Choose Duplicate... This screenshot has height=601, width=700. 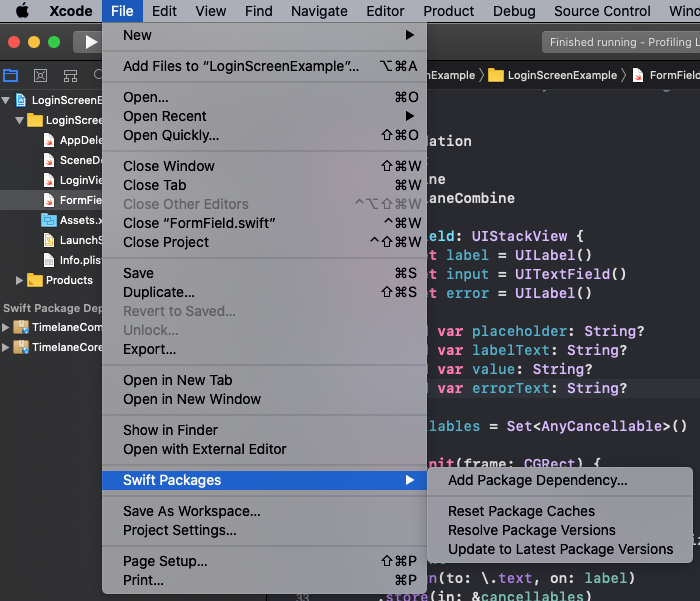point(264,292)
